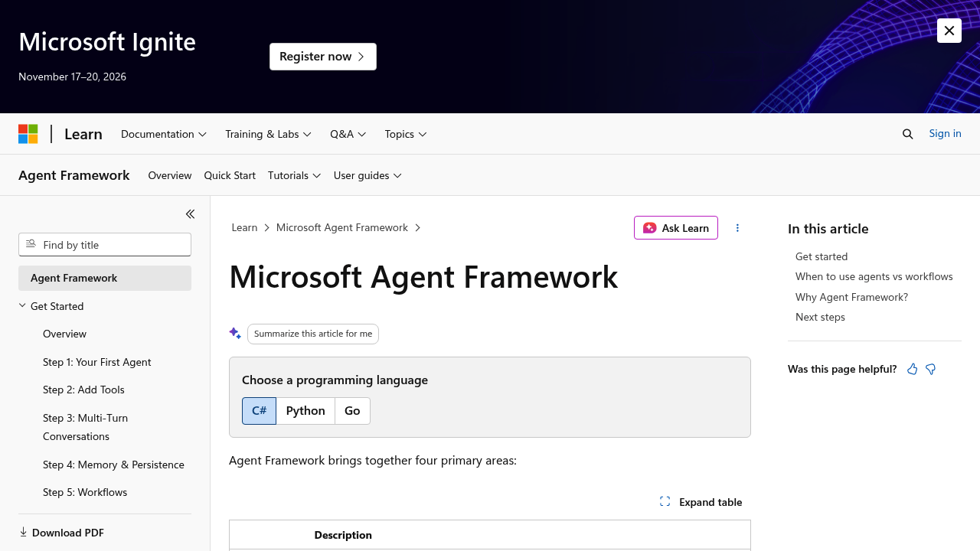Open Step 1: Your First Agent

click(x=97, y=362)
